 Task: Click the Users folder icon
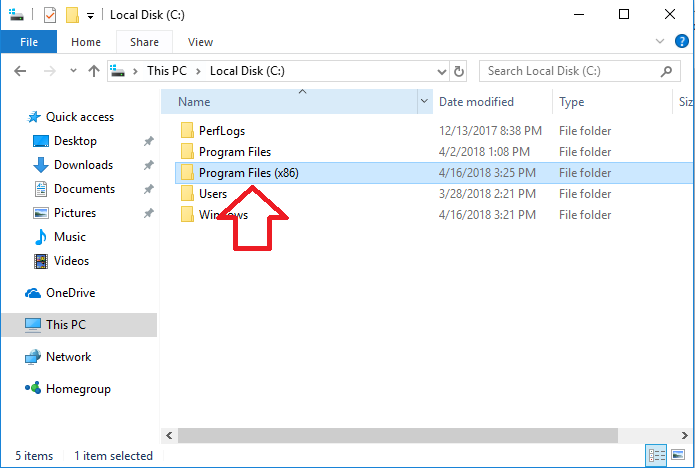(187, 194)
